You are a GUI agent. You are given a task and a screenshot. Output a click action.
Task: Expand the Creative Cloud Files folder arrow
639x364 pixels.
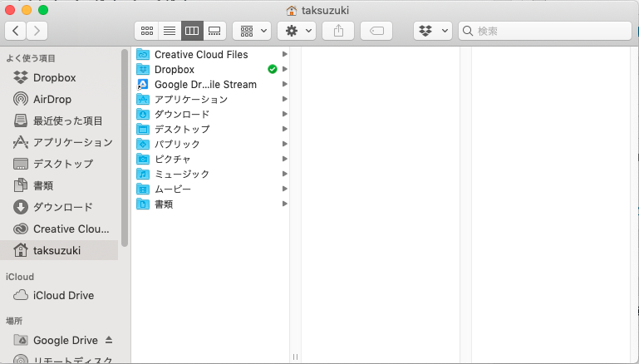tap(284, 54)
